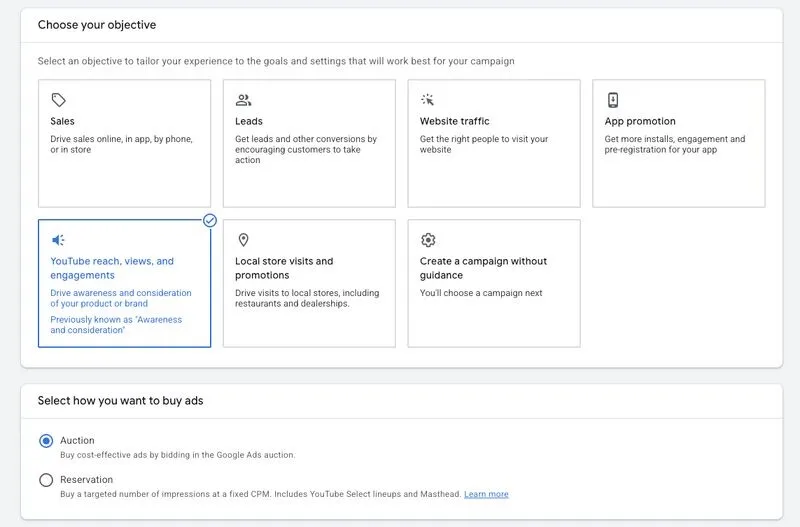Click the Local store visits pin icon
This screenshot has height=527, width=800.
click(x=243, y=240)
